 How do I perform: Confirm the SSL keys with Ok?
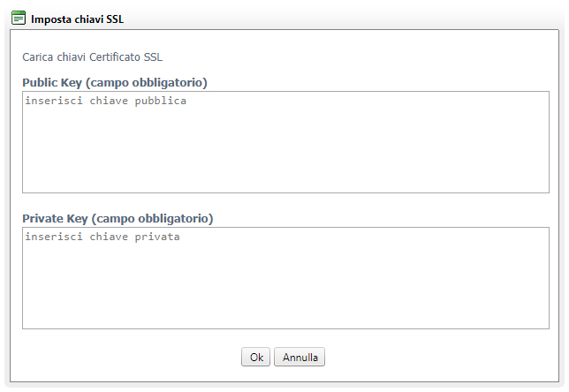pyautogui.click(x=256, y=357)
